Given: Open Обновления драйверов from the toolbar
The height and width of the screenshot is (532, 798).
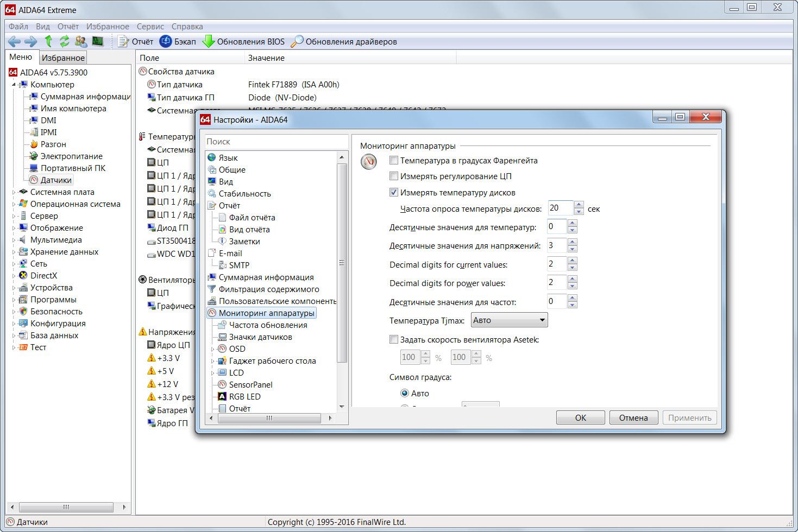Looking at the screenshot, I should tap(344, 41).
